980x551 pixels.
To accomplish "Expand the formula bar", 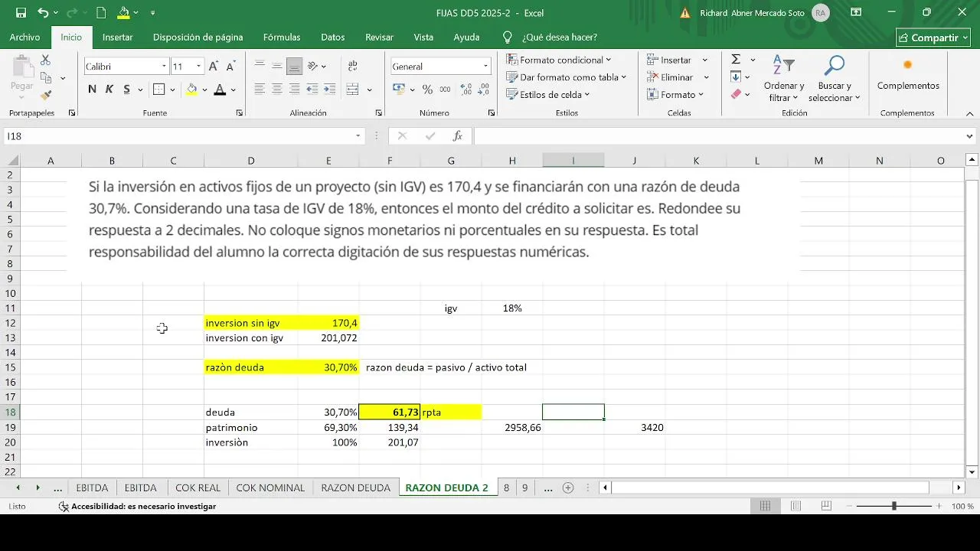I will coord(970,136).
